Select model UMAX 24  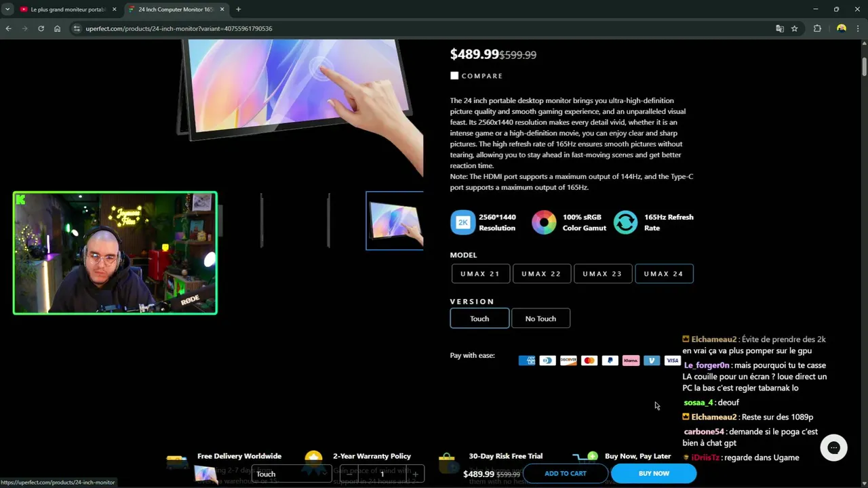tap(664, 274)
